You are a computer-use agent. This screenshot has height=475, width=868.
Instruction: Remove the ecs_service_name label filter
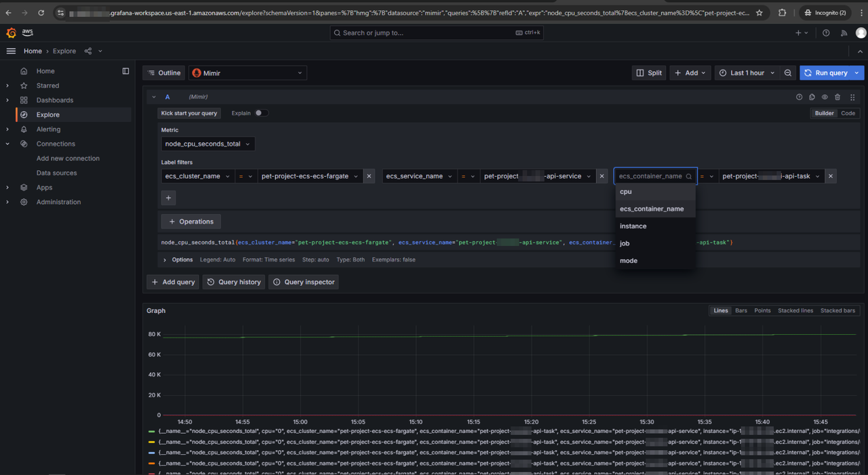(x=601, y=176)
